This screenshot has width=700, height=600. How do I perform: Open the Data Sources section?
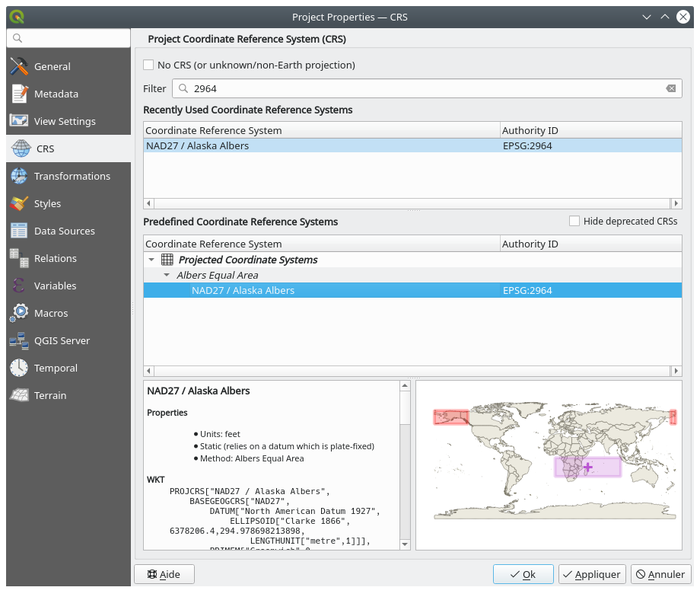[x=65, y=231]
